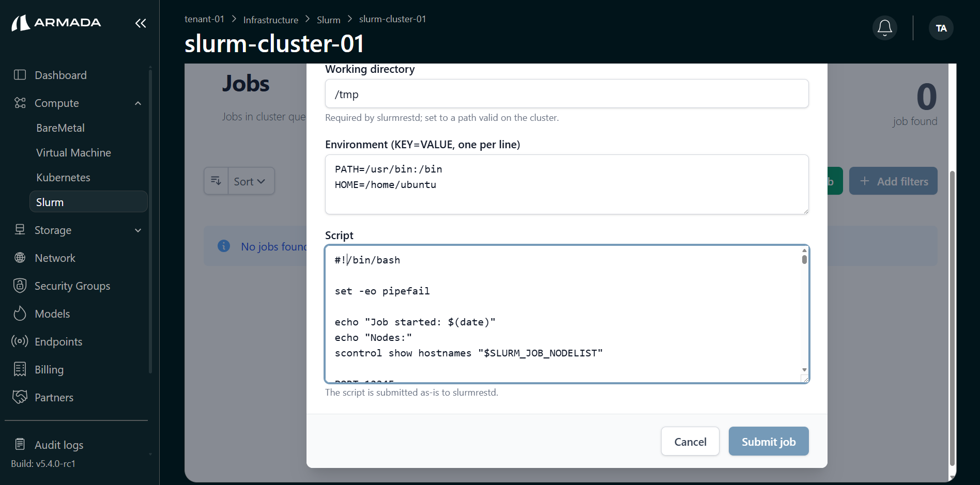This screenshot has height=485, width=980.
Task: Click the info icon beside No jobs found
Action: 224,246
